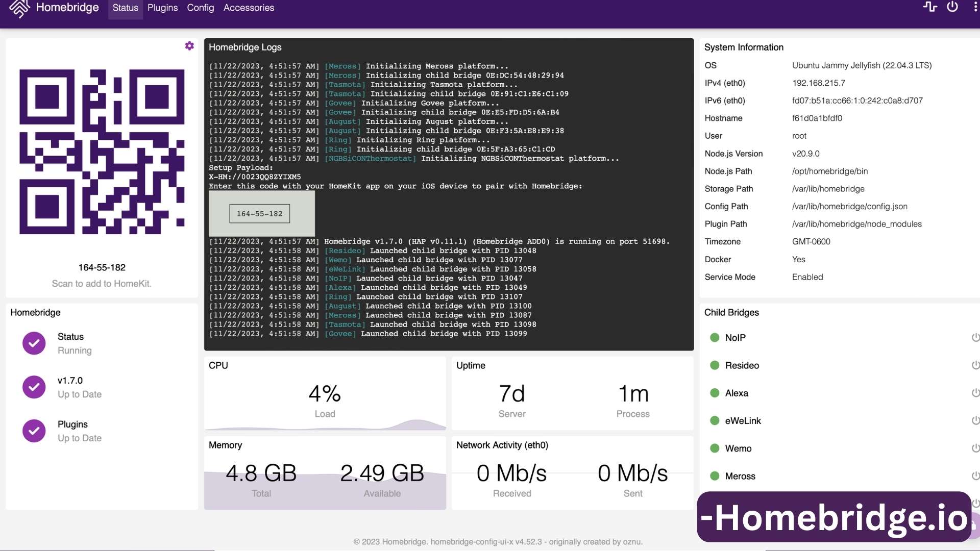The height and width of the screenshot is (551, 980).
Task: Open the Config editor
Action: 200,8
